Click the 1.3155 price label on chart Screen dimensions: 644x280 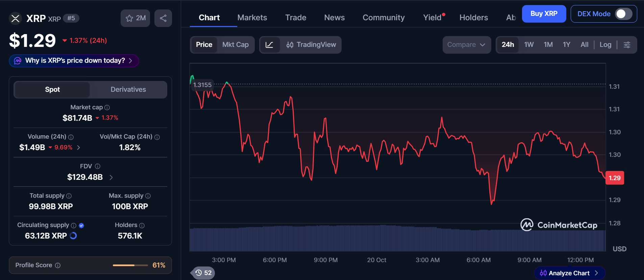[x=202, y=85]
